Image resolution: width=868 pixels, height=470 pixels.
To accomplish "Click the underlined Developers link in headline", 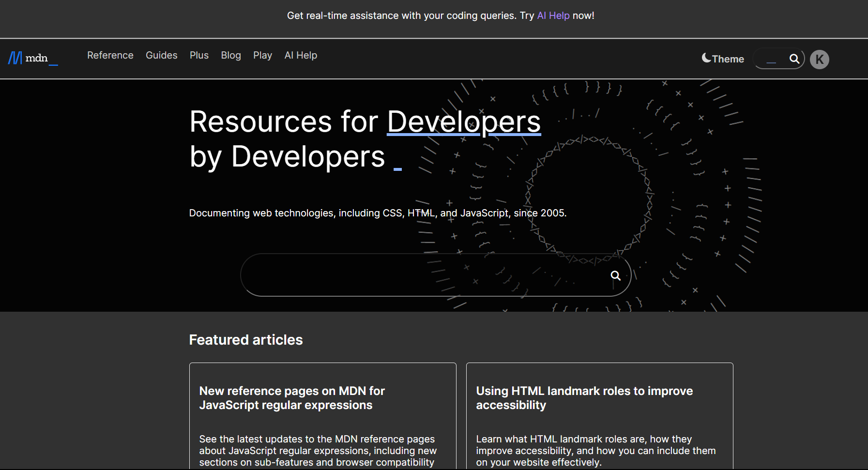I will coord(463,121).
